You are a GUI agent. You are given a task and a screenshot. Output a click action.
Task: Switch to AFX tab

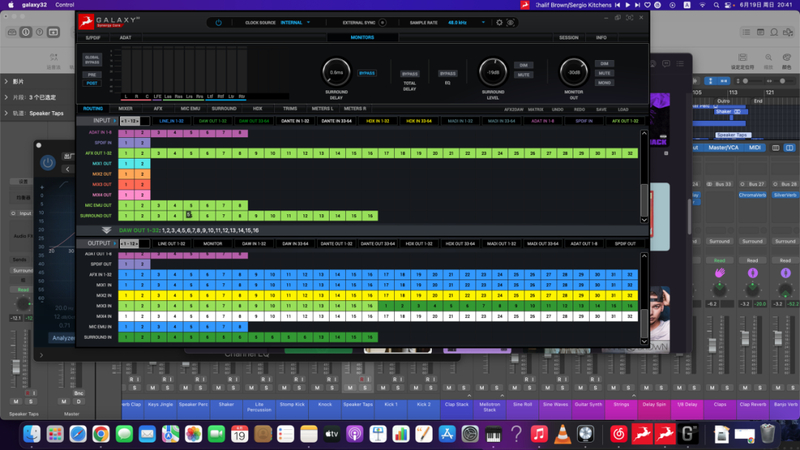pos(158,109)
